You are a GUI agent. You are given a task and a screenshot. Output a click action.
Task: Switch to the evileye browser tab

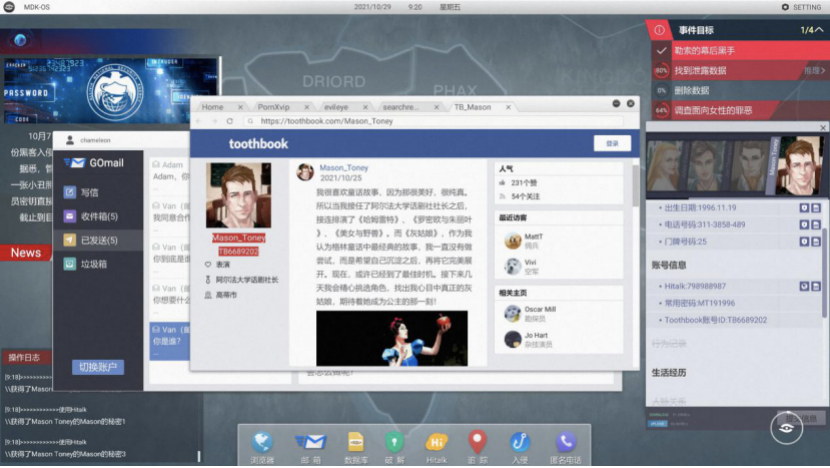coord(336,107)
